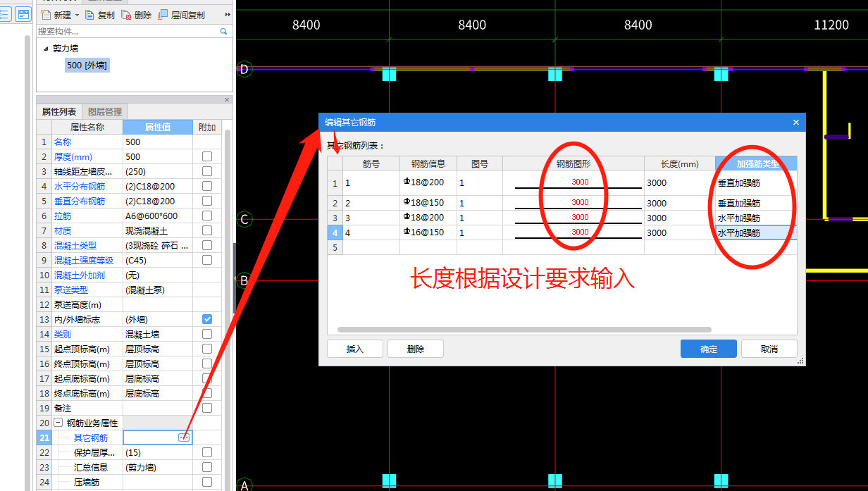
Task: Copy the component using the 复制 icon
Action: click(91, 14)
